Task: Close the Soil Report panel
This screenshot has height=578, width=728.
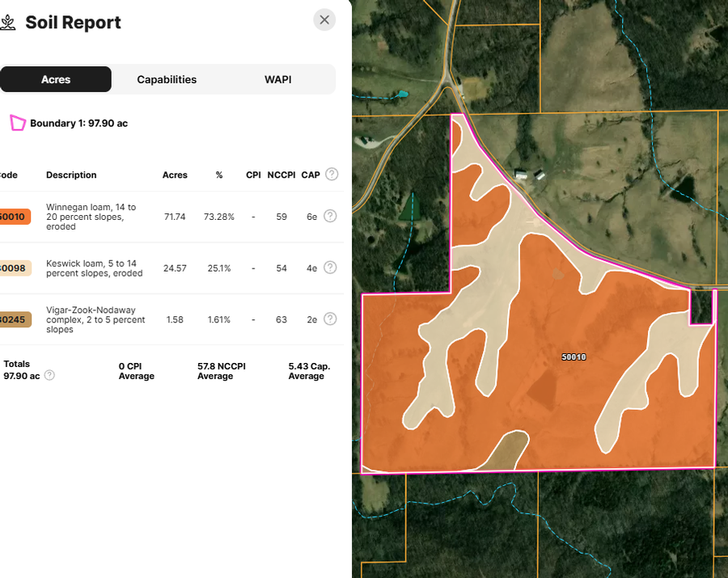Action: pyautogui.click(x=324, y=20)
